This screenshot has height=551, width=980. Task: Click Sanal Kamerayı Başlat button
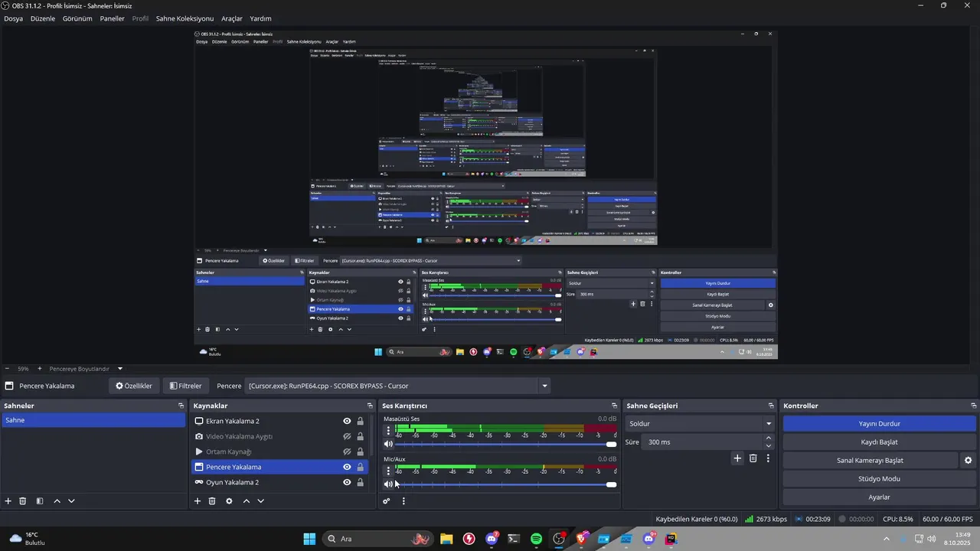[870, 461]
